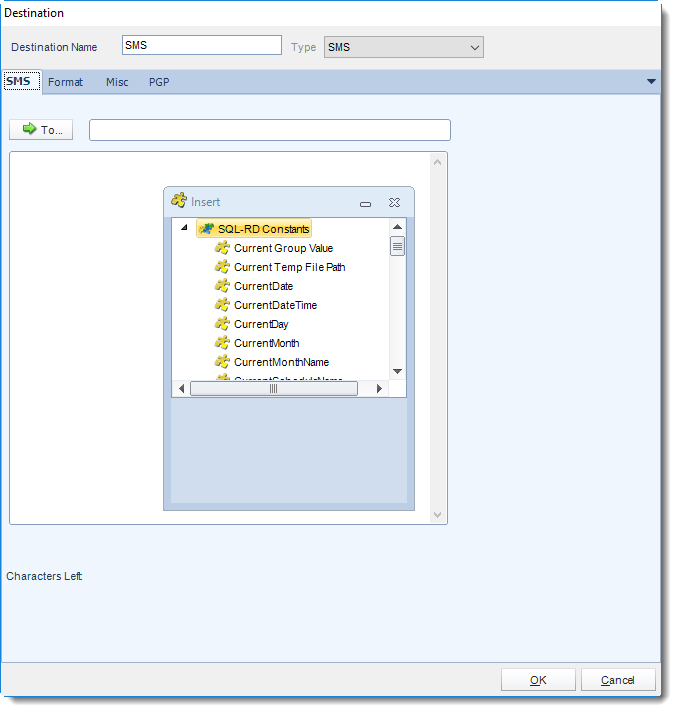Select CurrentDay in the Insert tree
This screenshot has height=712, width=677.
261,325
